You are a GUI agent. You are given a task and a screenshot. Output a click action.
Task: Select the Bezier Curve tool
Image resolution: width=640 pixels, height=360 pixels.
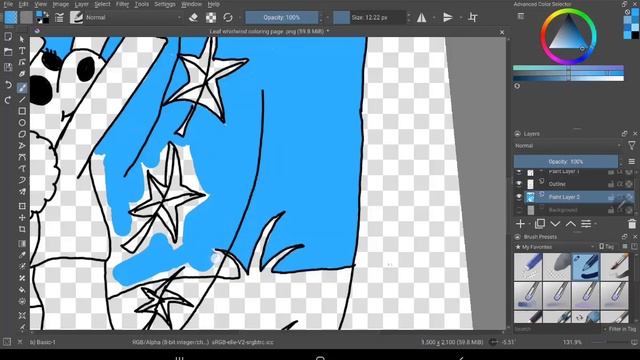pyautogui.click(x=22, y=157)
